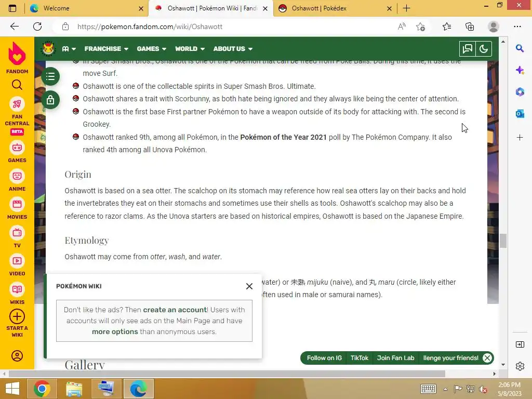The height and width of the screenshot is (399, 532).
Task: Dismiss the Pokémon Wiki notification popup
Action: click(x=249, y=286)
